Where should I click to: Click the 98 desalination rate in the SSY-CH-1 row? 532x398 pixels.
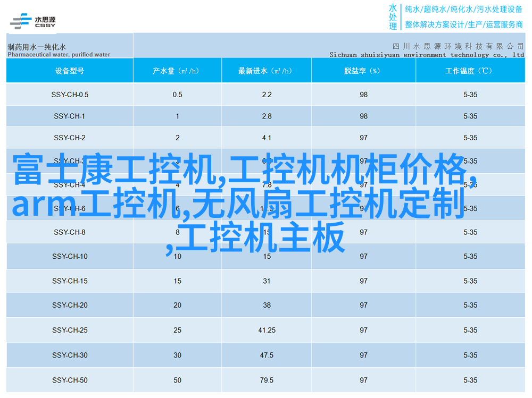pyautogui.click(x=364, y=116)
